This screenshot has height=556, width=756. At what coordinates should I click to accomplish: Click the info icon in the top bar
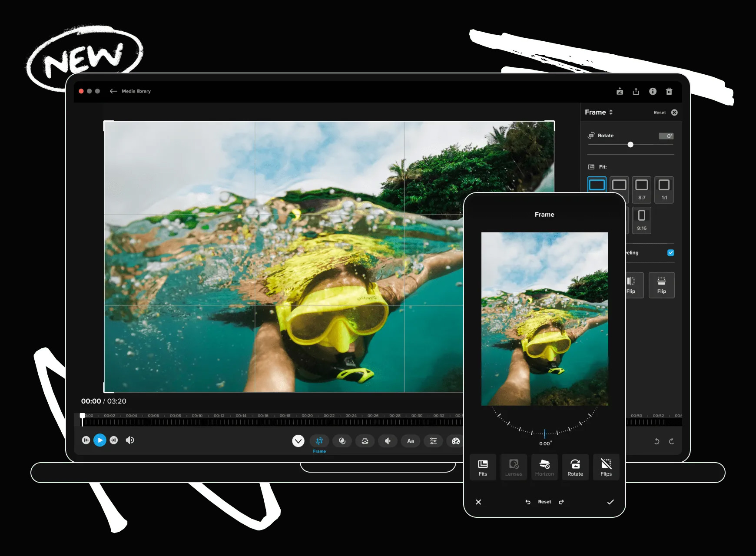(653, 91)
